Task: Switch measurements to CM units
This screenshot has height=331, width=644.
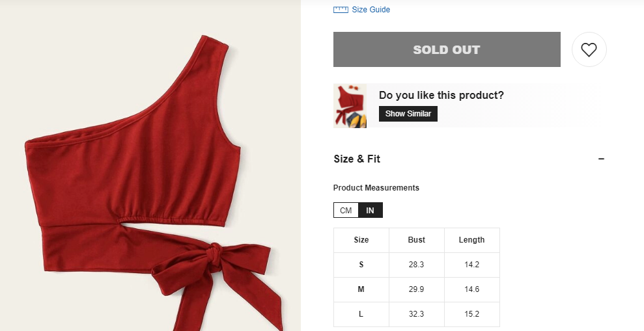Action: (x=346, y=211)
